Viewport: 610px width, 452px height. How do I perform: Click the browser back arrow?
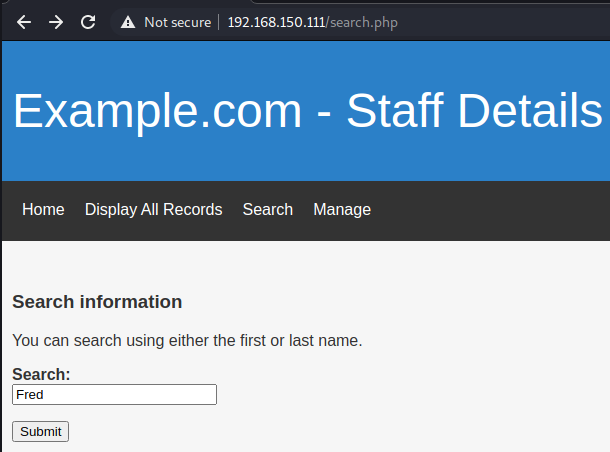[x=24, y=22]
